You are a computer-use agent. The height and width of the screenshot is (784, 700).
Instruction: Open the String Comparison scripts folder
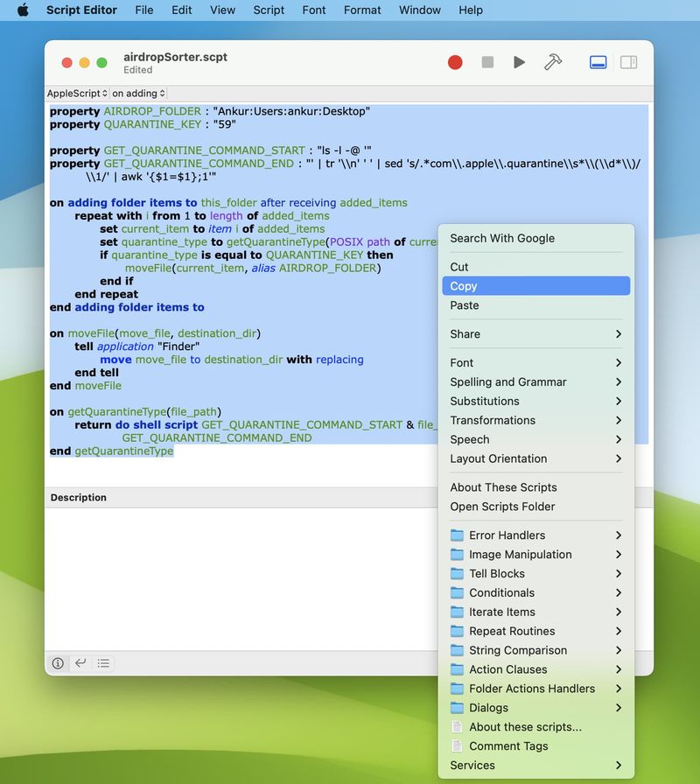tap(536, 650)
